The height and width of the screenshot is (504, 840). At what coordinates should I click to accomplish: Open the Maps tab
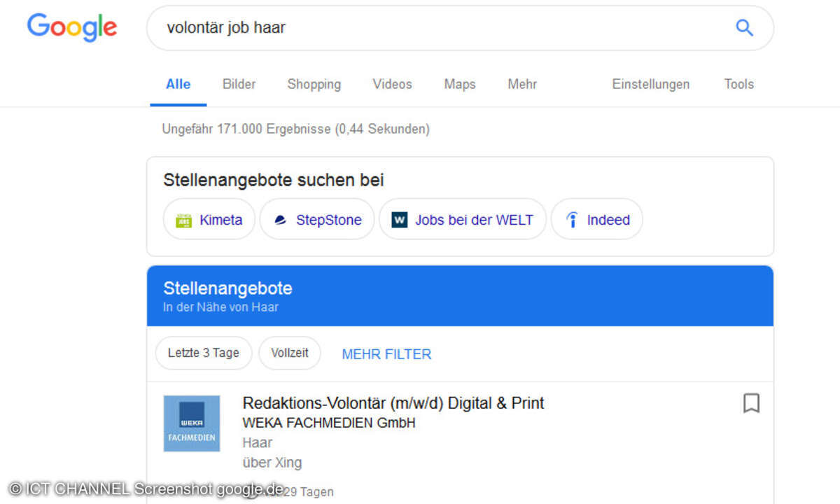click(x=459, y=84)
